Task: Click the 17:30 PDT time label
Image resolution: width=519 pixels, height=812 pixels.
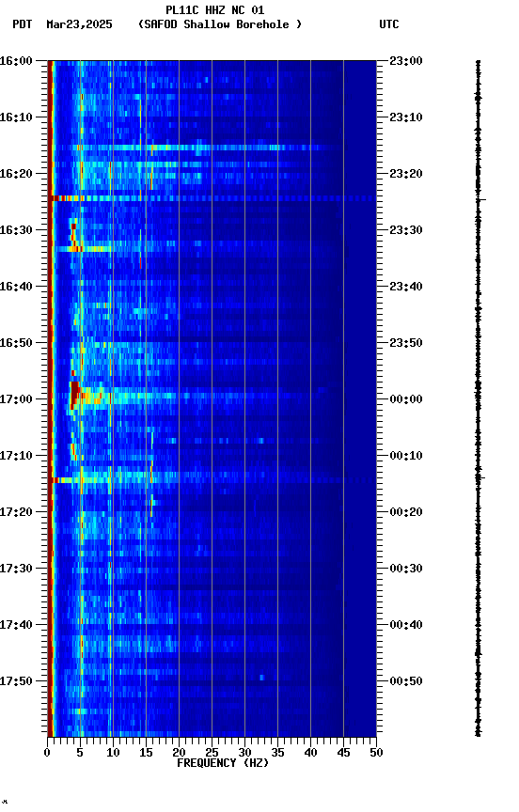Action: [16, 569]
